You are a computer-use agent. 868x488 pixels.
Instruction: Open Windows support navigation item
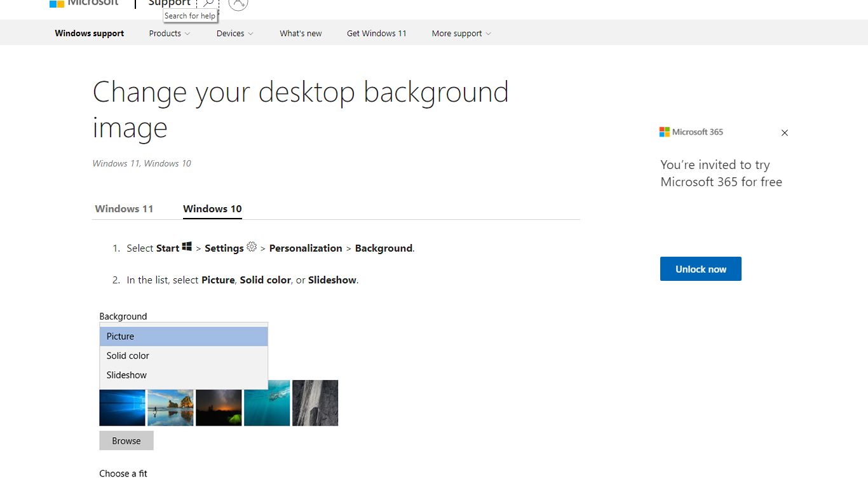click(x=90, y=34)
